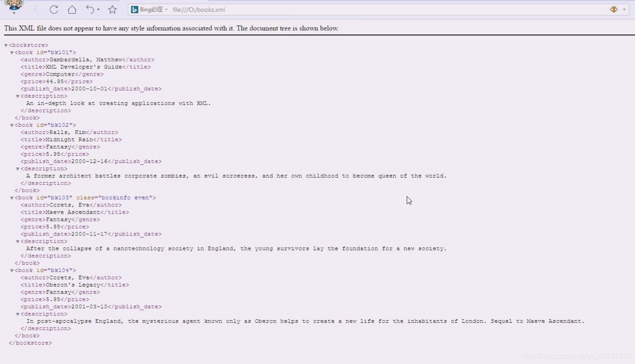The image size is (635, 364).
Task: Collapse the description node of bk104
Action: click(18, 314)
